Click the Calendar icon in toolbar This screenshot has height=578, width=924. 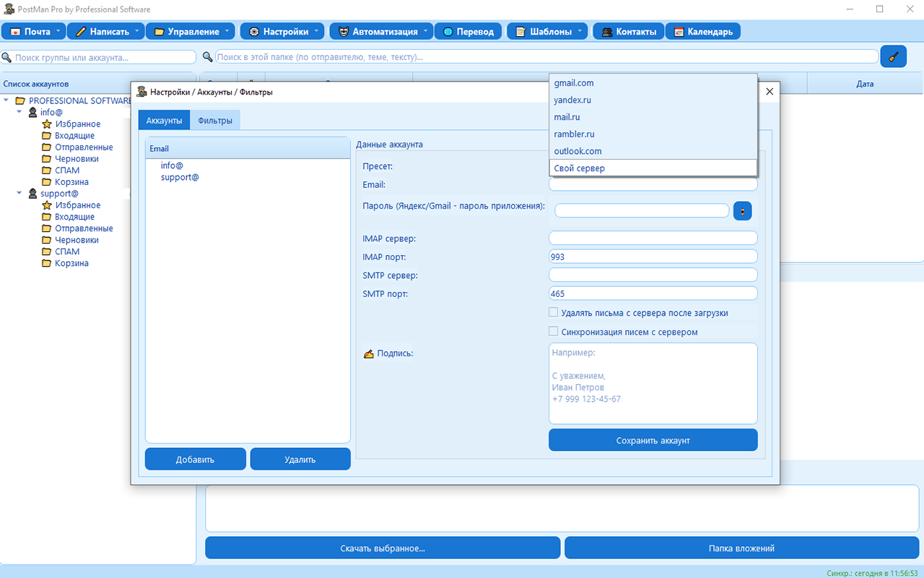coord(679,32)
